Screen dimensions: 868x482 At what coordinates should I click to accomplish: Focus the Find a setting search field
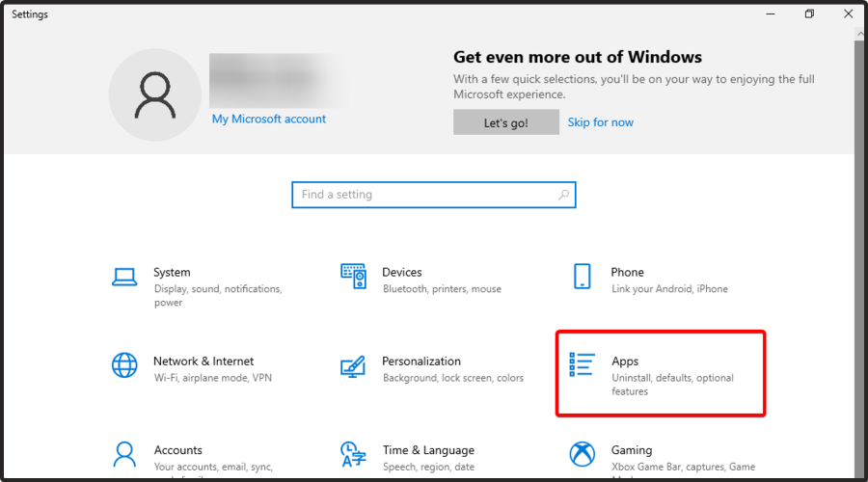click(x=424, y=195)
